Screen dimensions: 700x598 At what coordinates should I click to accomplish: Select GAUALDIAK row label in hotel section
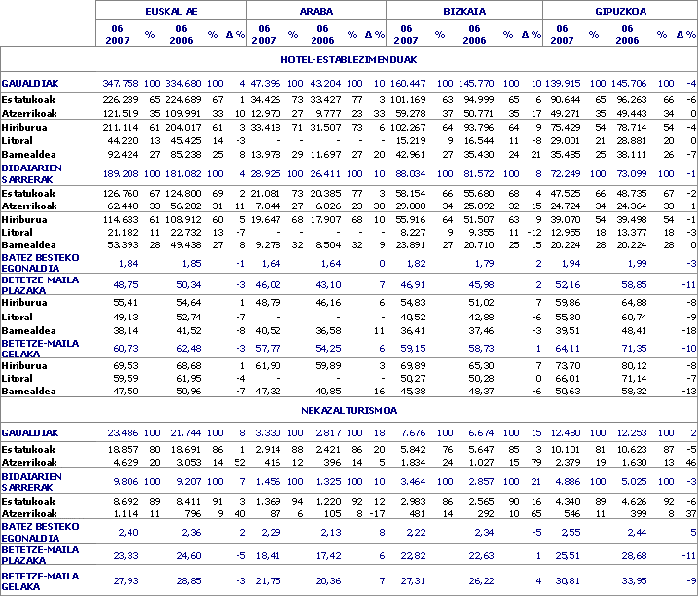(x=29, y=84)
